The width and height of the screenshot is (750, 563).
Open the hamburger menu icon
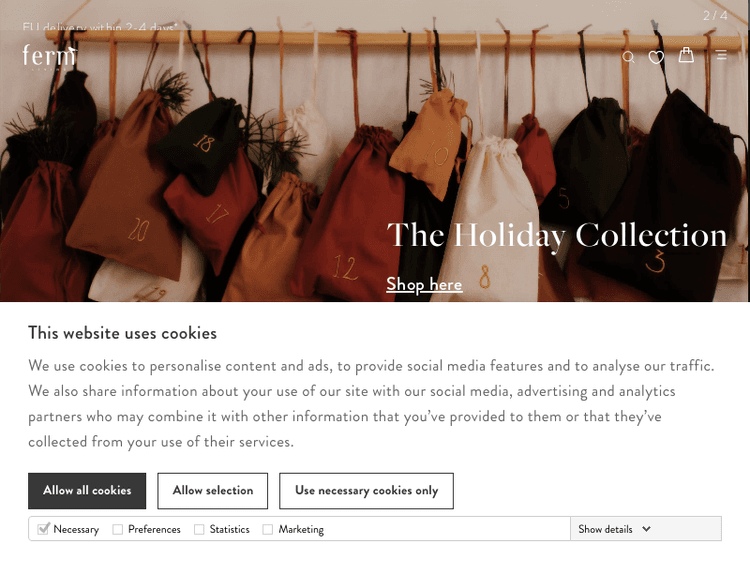click(x=721, y=56)
